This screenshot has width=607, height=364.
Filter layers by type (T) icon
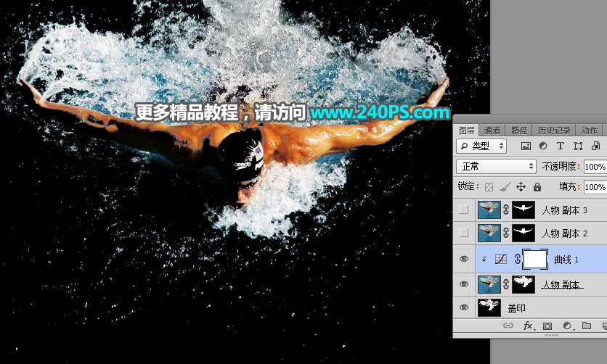[x=560, y=146]
